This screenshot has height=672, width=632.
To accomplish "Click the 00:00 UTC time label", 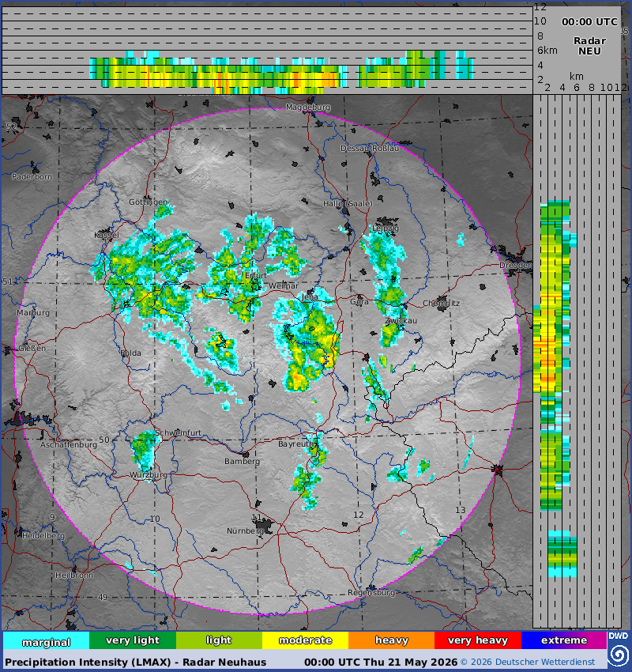I will pos(589,22).
